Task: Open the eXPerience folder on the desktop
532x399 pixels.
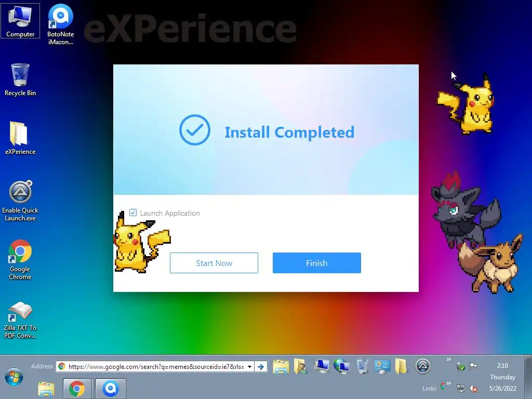Action: pyautogui.click(x=20, y=138)
